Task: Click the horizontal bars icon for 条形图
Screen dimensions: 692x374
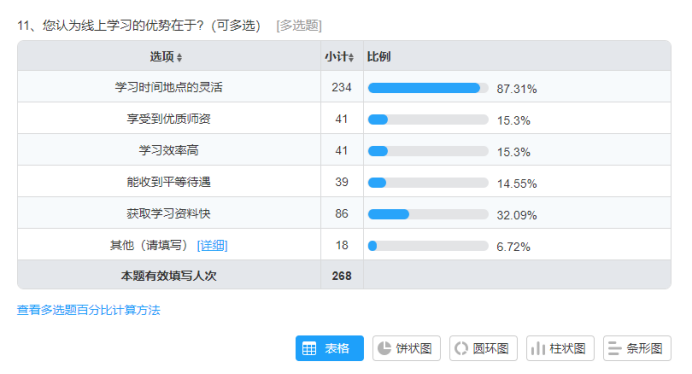Action: point(614,348)
